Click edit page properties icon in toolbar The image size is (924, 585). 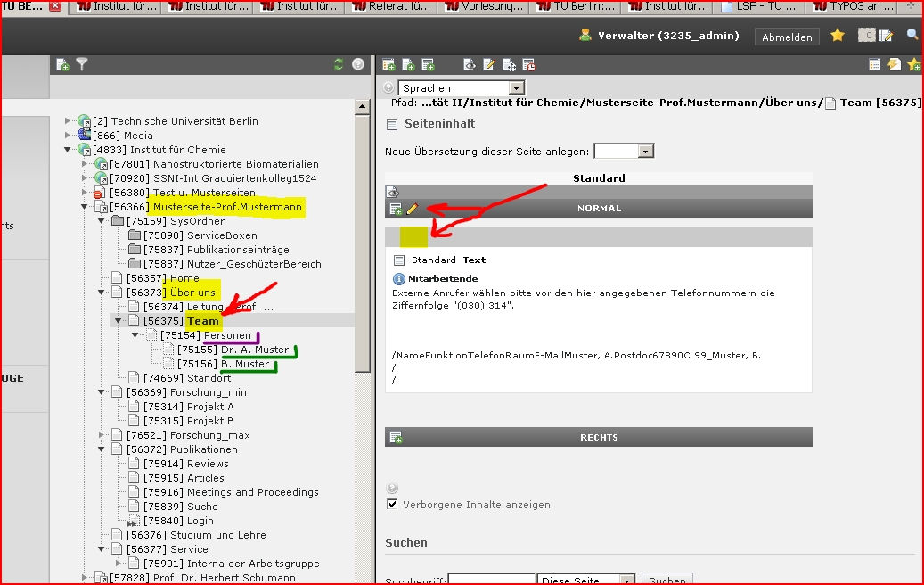[x=489, y=64]
